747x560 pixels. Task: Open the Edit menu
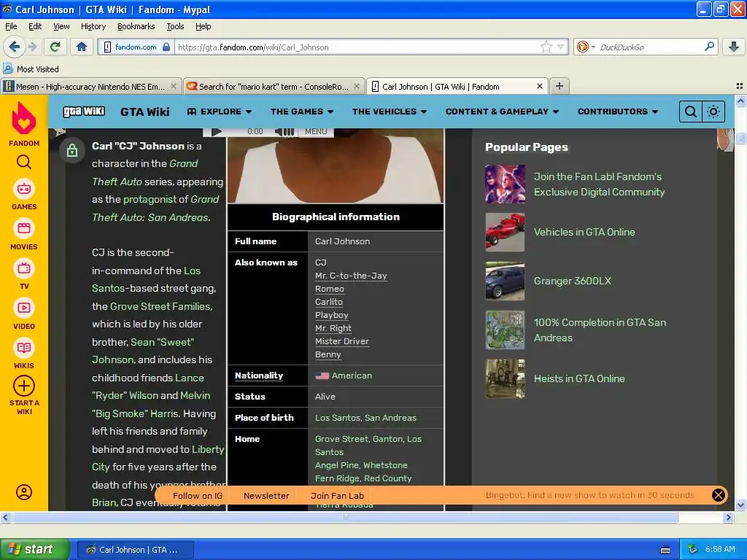[35, 26]
